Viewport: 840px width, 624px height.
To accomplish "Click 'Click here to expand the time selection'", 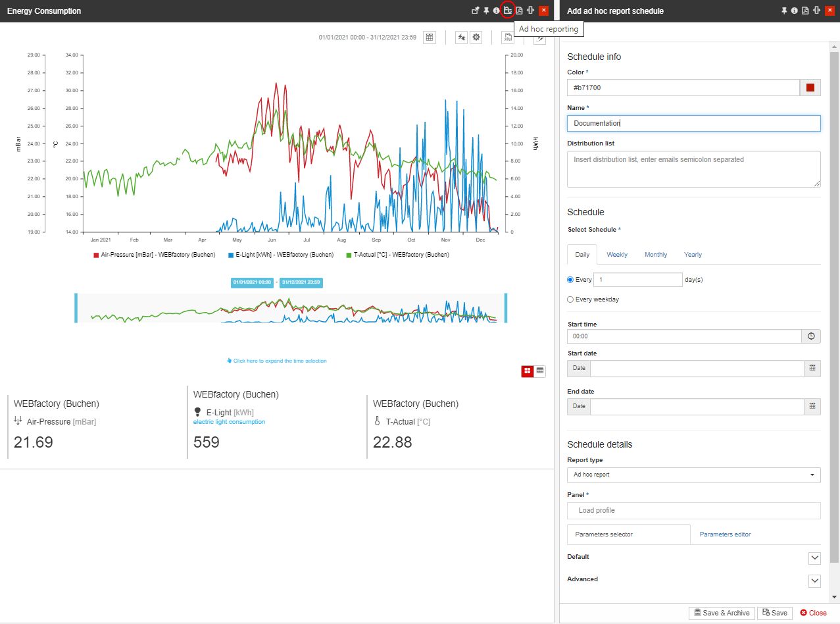I will [x=276, y=361].
